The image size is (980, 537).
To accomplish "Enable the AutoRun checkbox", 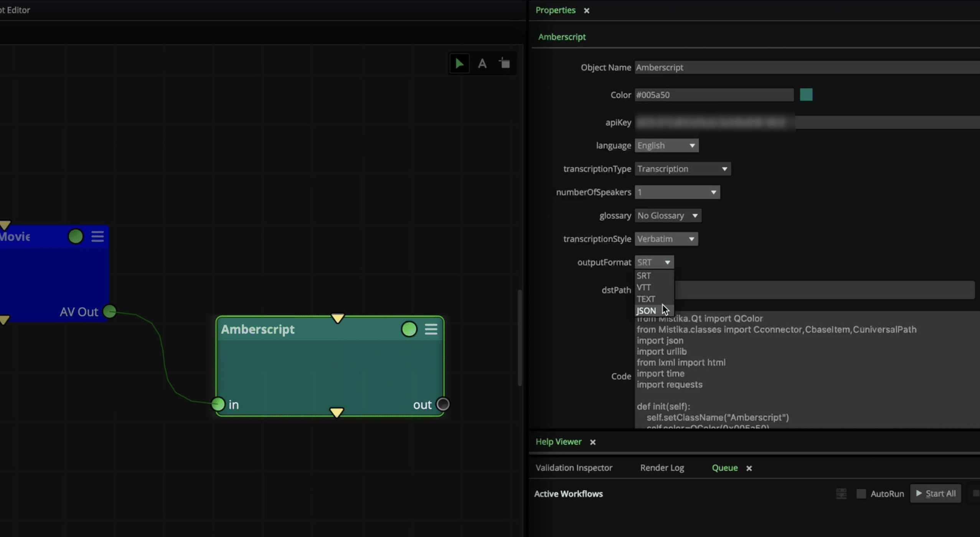I will [x=861, y=494].
